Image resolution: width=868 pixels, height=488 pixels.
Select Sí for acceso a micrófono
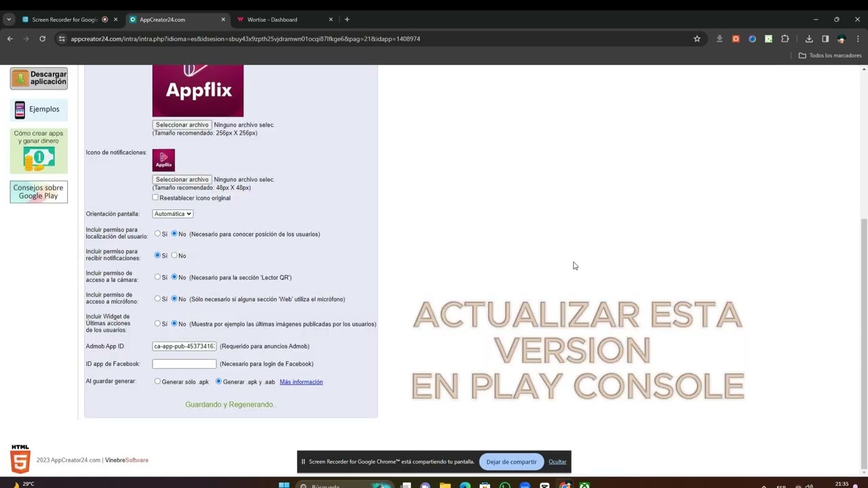pyautogui.click(x=157, y=299)
